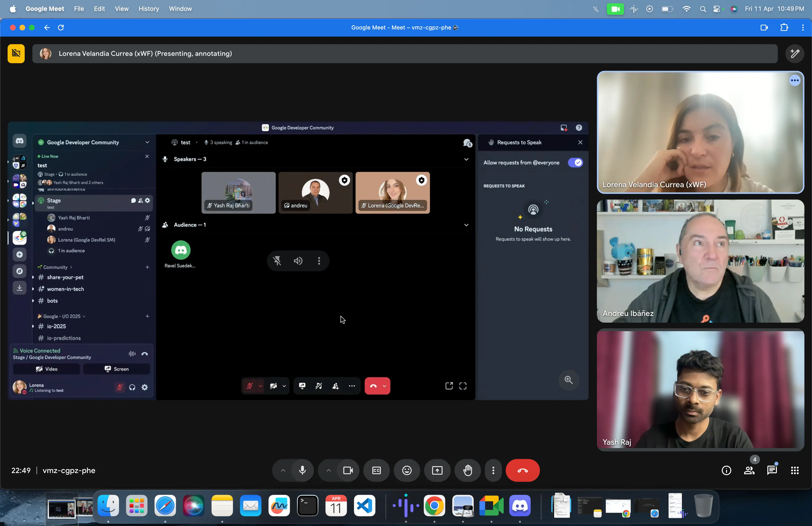Viewport: 812px width, 526px height.
Task: Click the Screen share button in Discord
Action: (x=116, y=369)
